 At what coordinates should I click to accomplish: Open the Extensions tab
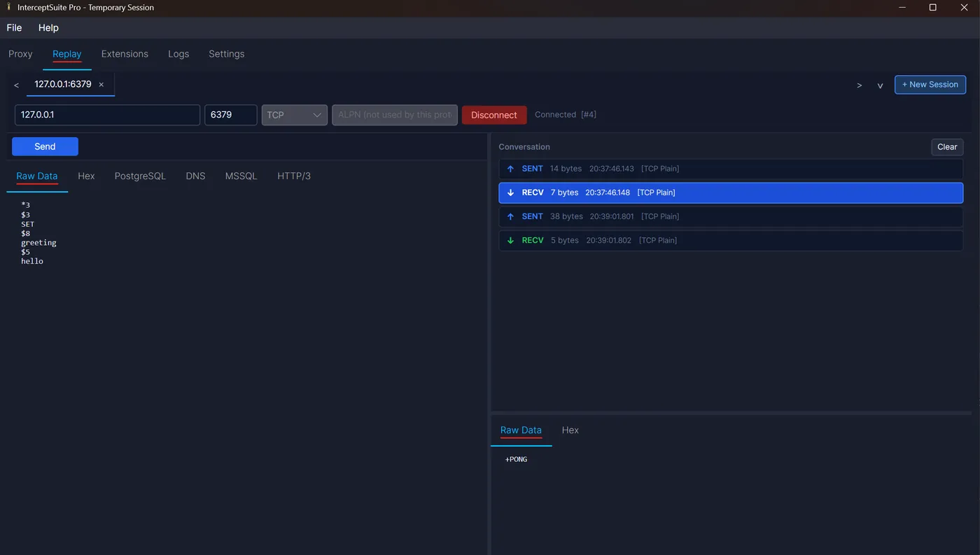(125, 54)
